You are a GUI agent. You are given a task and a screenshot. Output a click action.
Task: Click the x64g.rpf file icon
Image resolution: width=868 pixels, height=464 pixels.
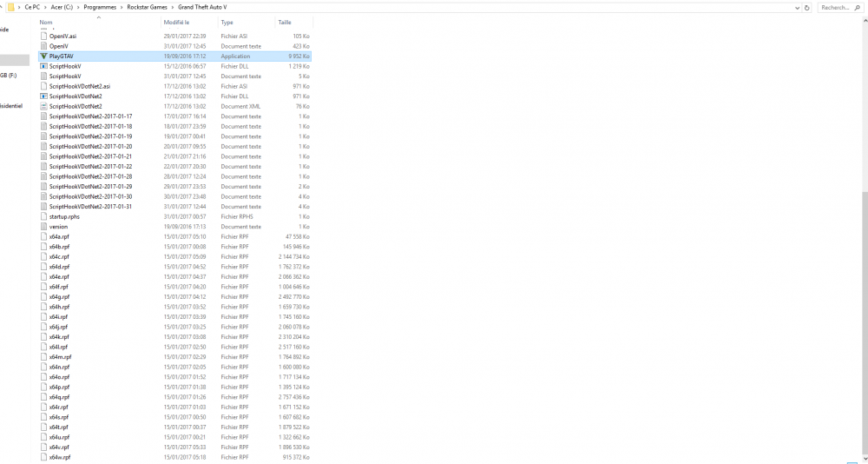coord(43,296)
